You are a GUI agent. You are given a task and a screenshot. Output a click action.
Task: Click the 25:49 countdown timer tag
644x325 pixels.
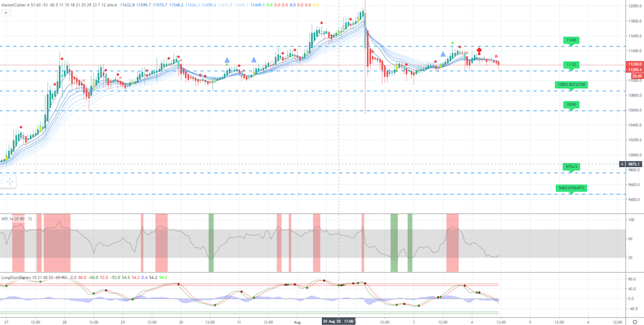click(637, 76)
